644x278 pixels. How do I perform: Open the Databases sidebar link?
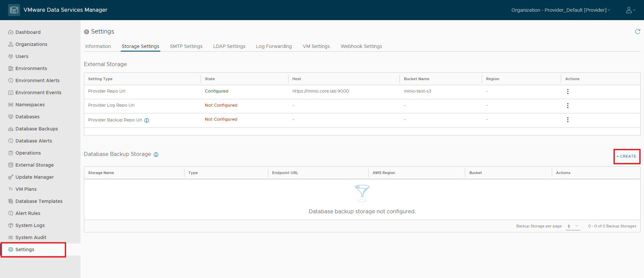pos(28,117)
